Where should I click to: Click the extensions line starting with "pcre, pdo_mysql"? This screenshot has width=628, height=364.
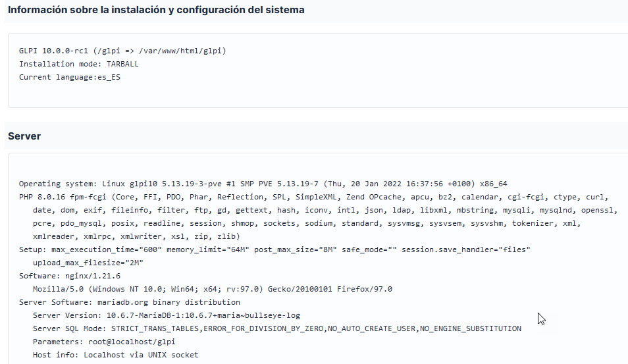click(307, 223)
